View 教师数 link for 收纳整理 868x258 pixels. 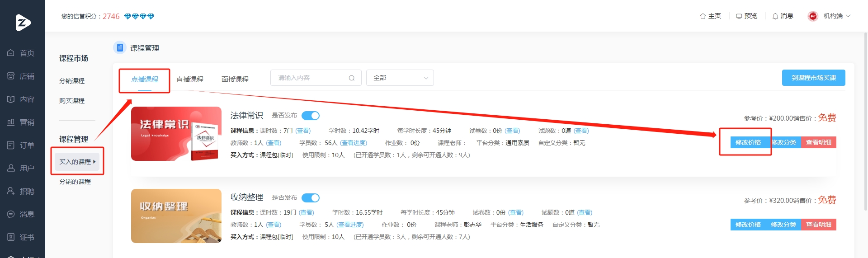[x=274, y=225]
